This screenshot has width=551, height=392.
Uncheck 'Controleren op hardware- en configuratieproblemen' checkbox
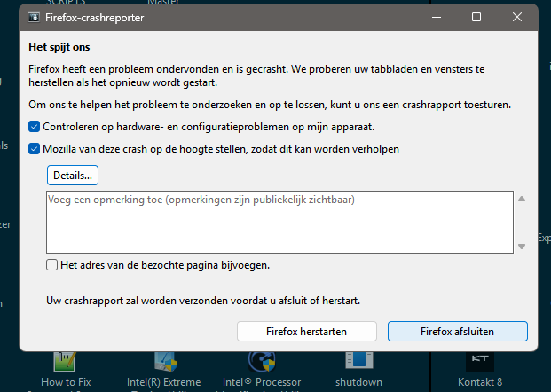tap(34, 127)
